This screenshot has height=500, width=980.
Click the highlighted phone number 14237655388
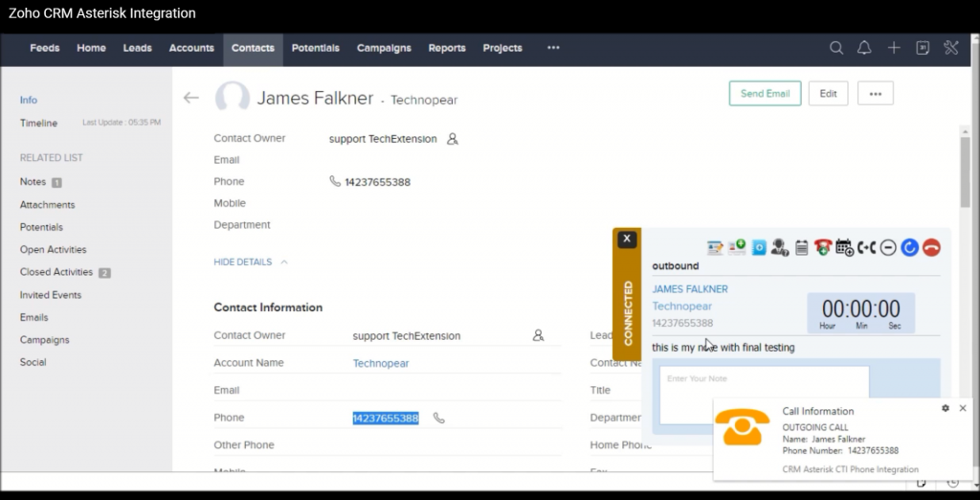(x=386, y=418)
